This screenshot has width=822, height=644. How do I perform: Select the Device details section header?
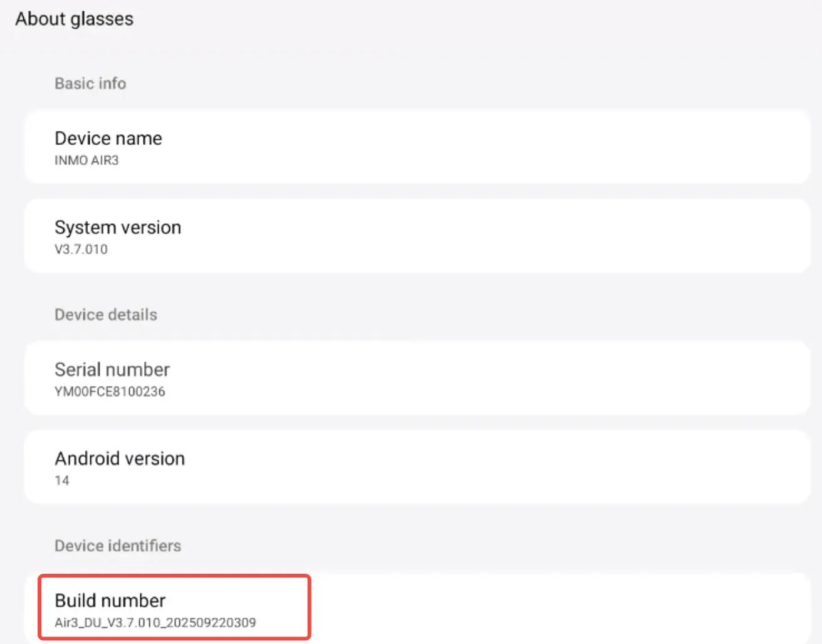106,315
